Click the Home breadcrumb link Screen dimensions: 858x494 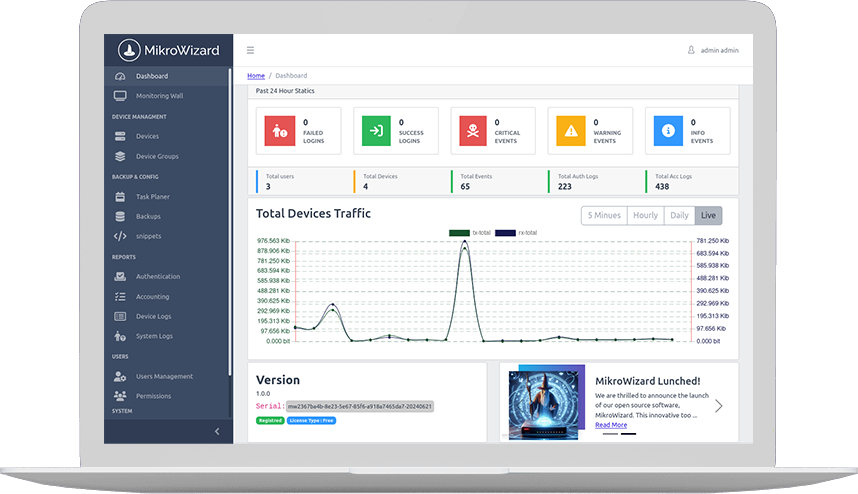pos(256,76)
